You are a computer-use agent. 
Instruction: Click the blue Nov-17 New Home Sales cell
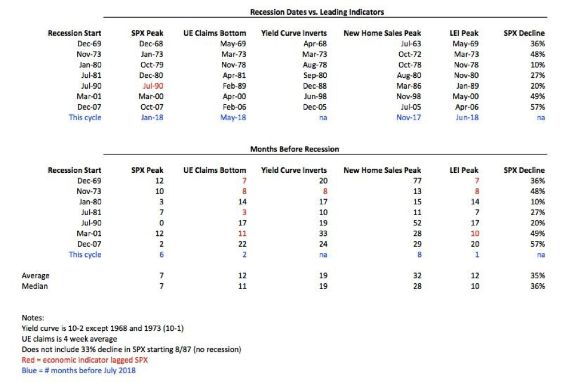[x=410, y=117]
